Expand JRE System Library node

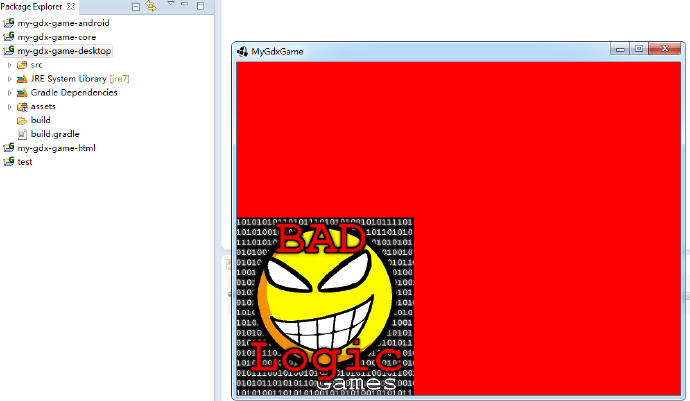(9, 79)
